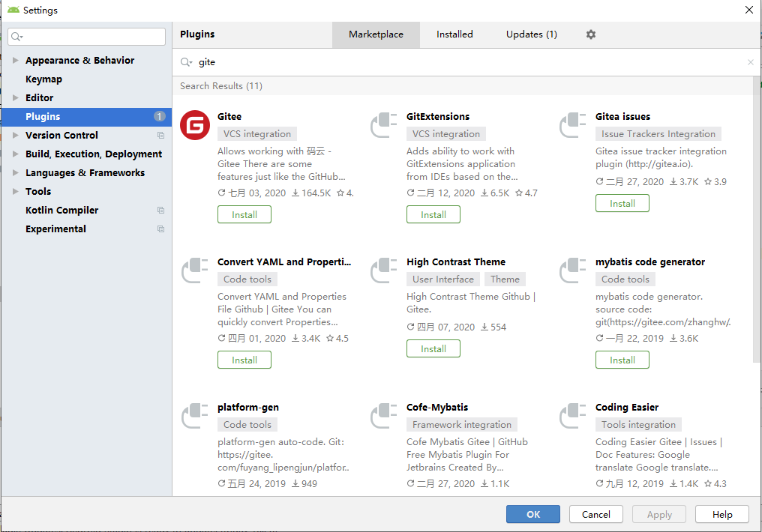Select Keymap in settings tree
The image size is (762, 532).
pyautogui.click(x=43, y=79)
